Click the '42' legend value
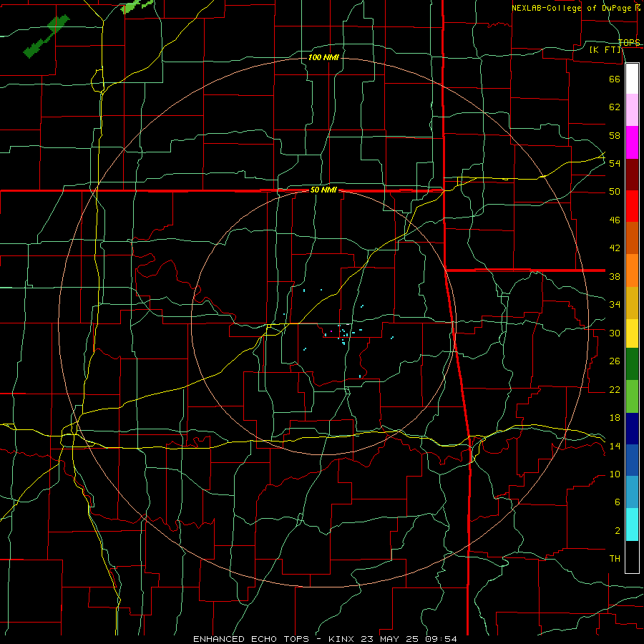644x644 pixels. point(615,248)
